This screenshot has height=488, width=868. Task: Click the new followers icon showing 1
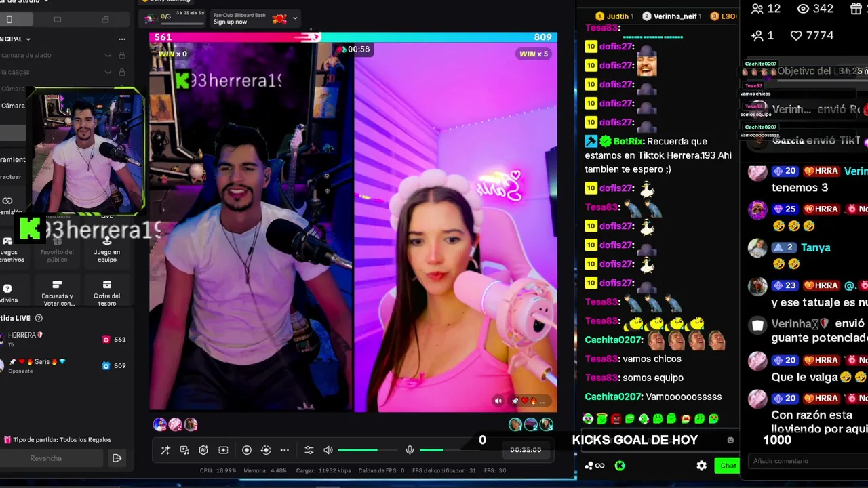(x=757, y=35)
